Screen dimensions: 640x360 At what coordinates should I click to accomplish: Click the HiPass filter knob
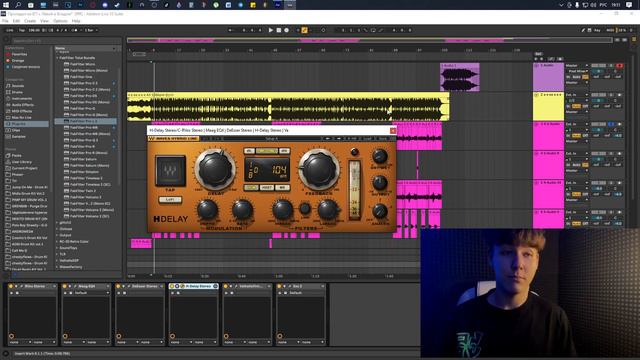coord(282,210)
